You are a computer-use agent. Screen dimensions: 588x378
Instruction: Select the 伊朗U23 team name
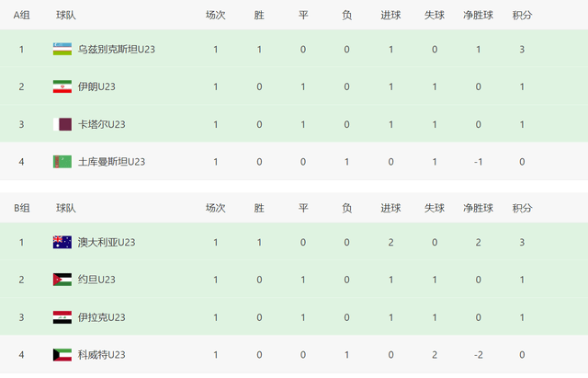coord(96,86)
